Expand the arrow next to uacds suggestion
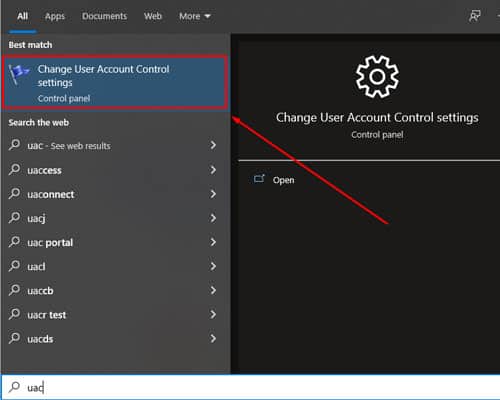This screenshot has height=400, width=500. pos(213,339)
